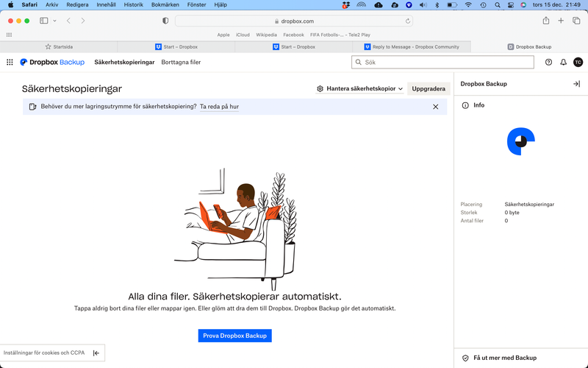Open Få ut mer med Backup
This screenshot has height=368, width=588.
505,358
